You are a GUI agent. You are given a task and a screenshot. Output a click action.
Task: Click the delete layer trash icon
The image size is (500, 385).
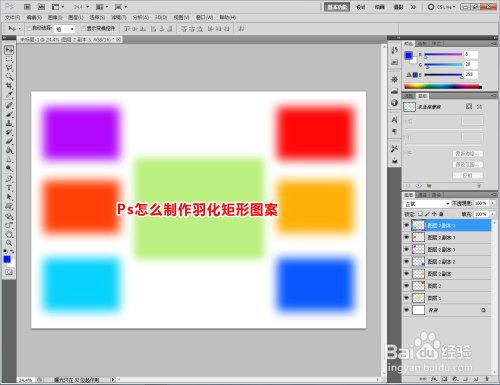coord(487,379)
